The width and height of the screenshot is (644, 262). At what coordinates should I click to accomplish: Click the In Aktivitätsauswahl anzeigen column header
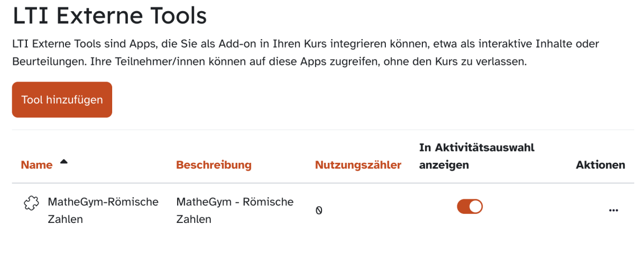click(477, 156)
